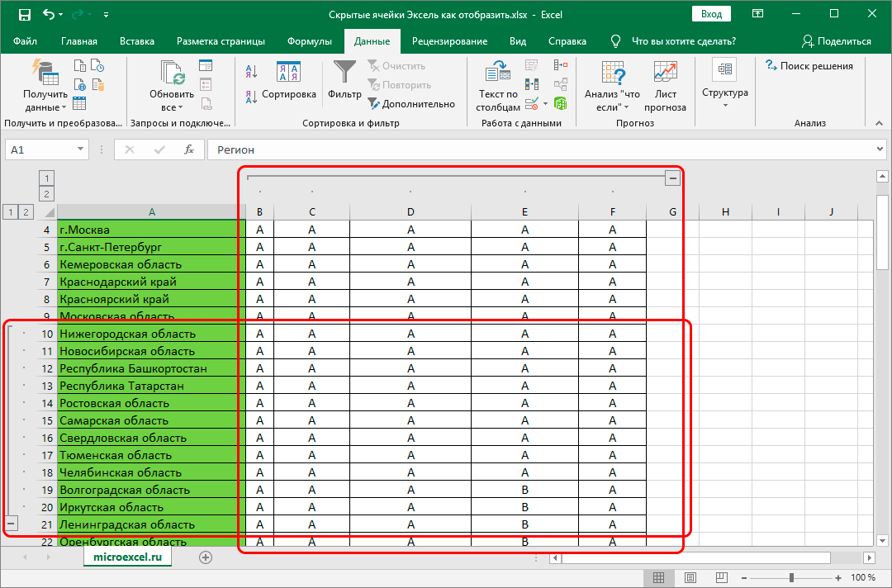892x588 pixels.
Task: Open the Формулы tab
Action: click(310, 41)
